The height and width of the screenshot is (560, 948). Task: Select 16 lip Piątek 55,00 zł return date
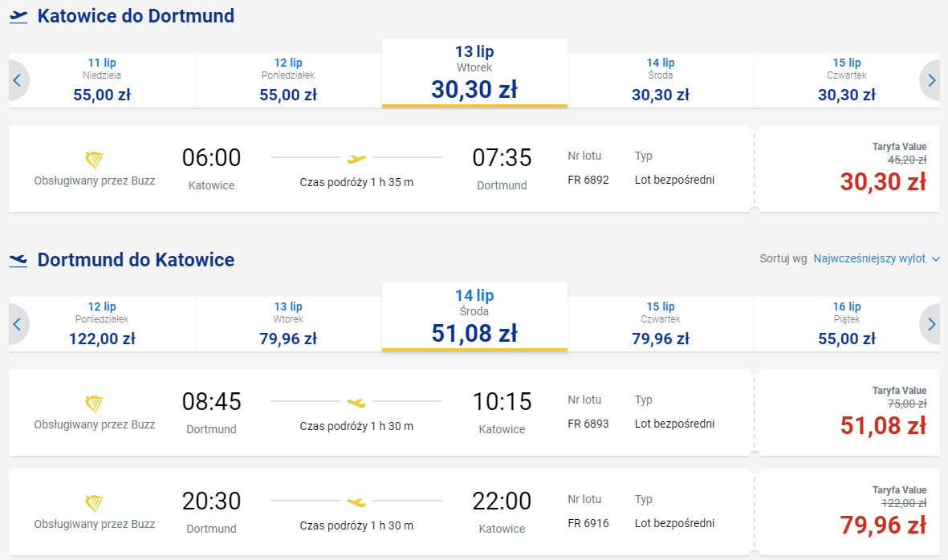coord(846,324)
